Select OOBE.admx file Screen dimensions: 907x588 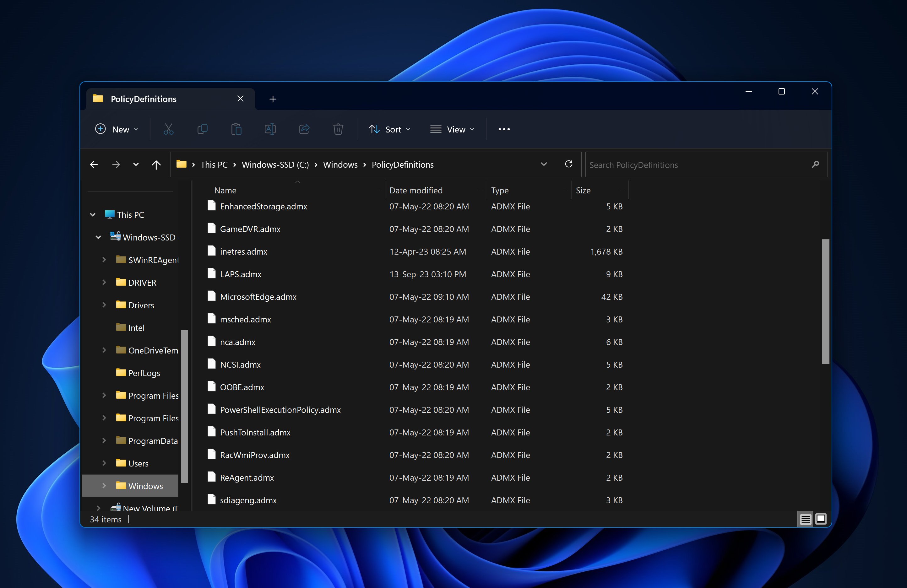(x=415, y=387)
